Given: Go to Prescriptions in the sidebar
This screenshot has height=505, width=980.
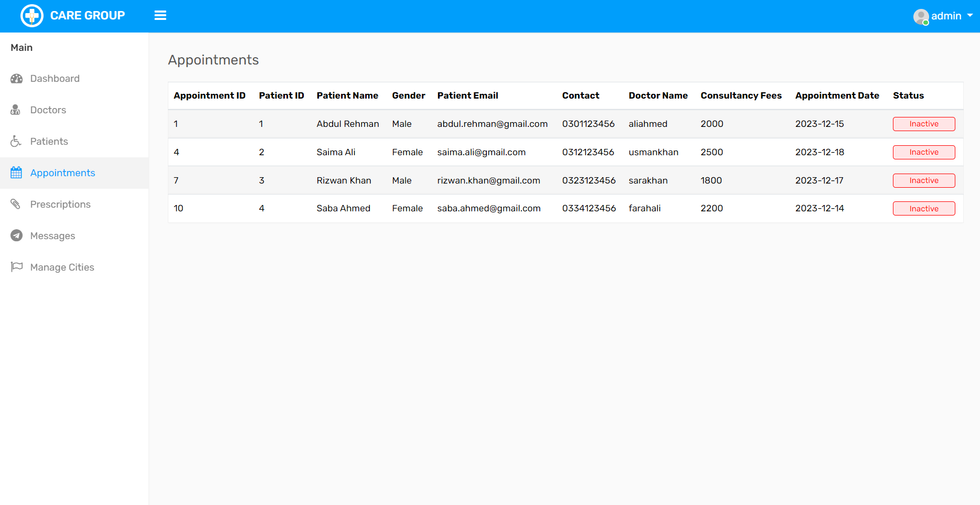Looking at the screenshot, I should [60, 205].
